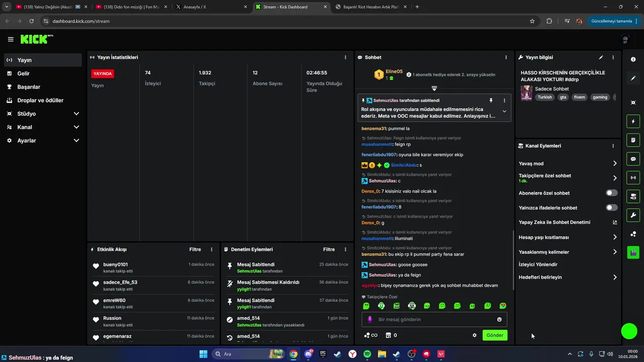
Task: Open Spotify from the taskbar
Action: point(367,354)
